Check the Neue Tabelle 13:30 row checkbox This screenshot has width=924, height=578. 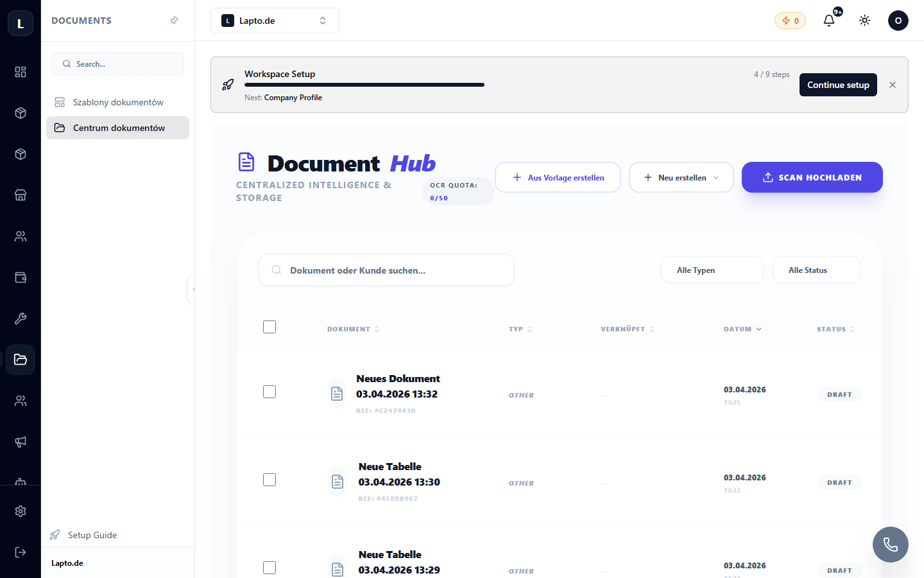269,480
